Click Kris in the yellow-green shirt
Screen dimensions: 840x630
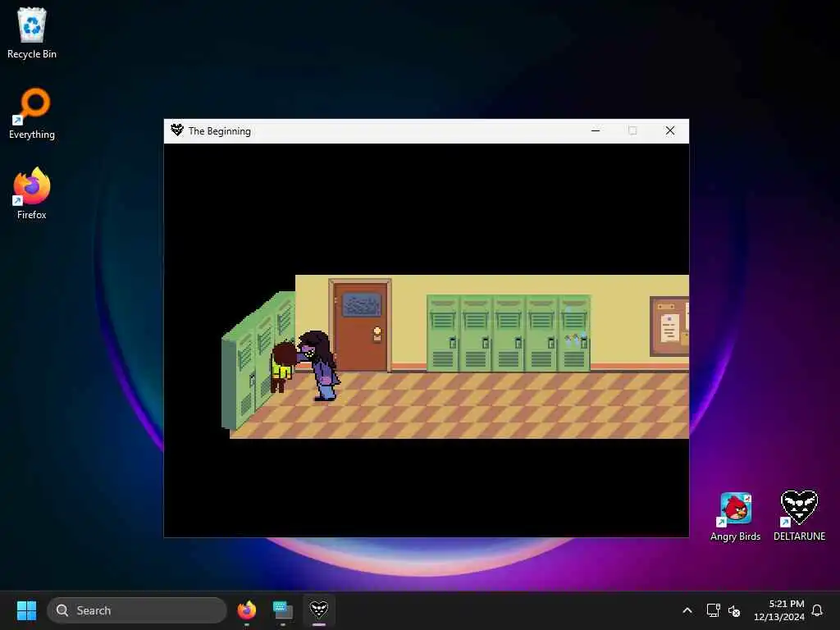point(282,367)
